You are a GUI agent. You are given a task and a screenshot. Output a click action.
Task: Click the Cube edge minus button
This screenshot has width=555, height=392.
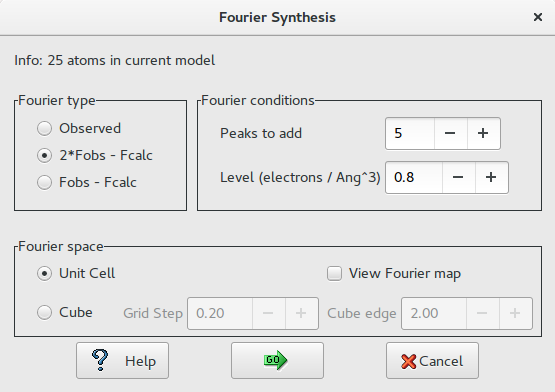click(482, 313)
